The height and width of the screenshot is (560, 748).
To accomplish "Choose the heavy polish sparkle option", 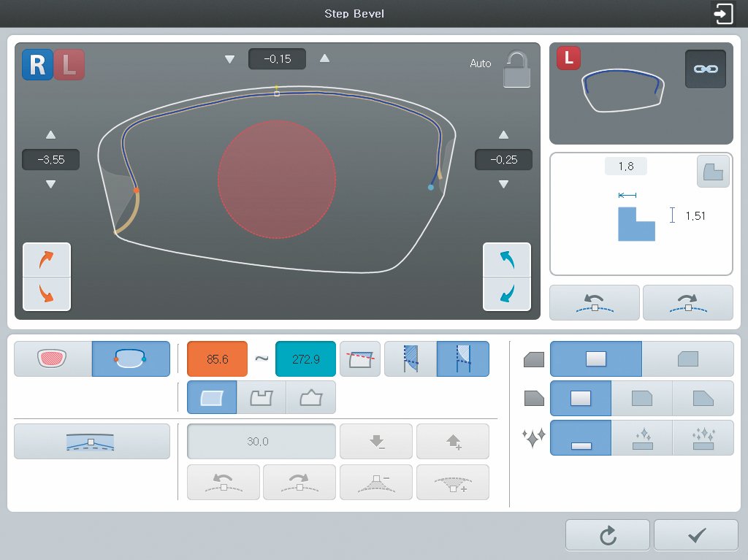I will 703,438.
